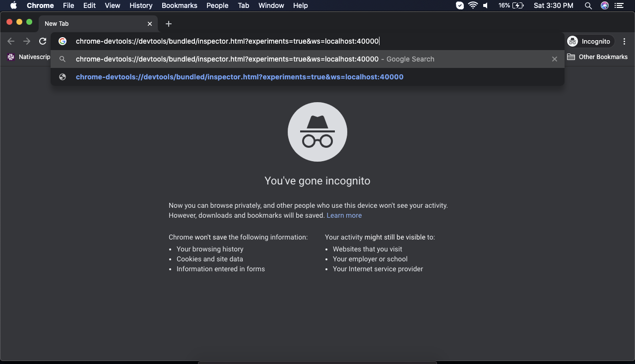Open a new tab with plus button

[168, 23]
